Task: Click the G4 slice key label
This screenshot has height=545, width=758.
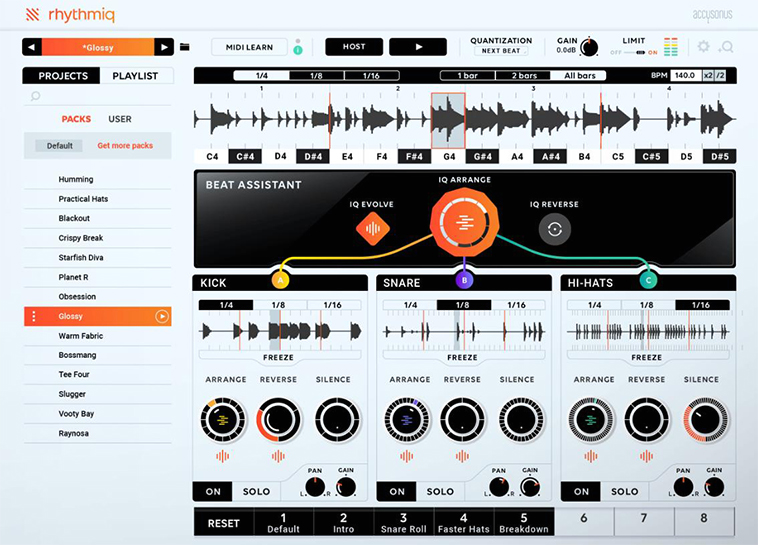Action: coord(449,157)
